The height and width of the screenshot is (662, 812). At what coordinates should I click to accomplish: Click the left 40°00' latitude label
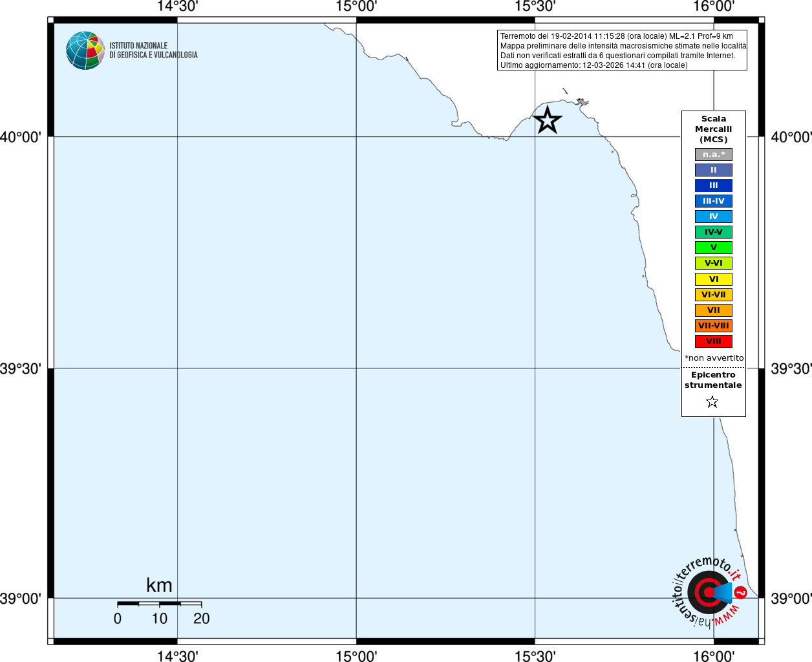click(x=21, y=137)
